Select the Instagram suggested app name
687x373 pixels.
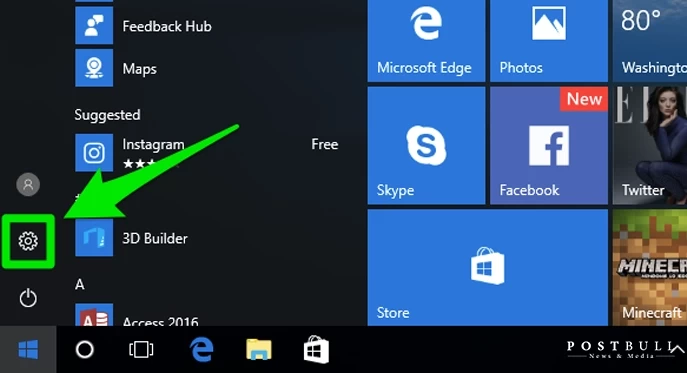coord(153,144)
